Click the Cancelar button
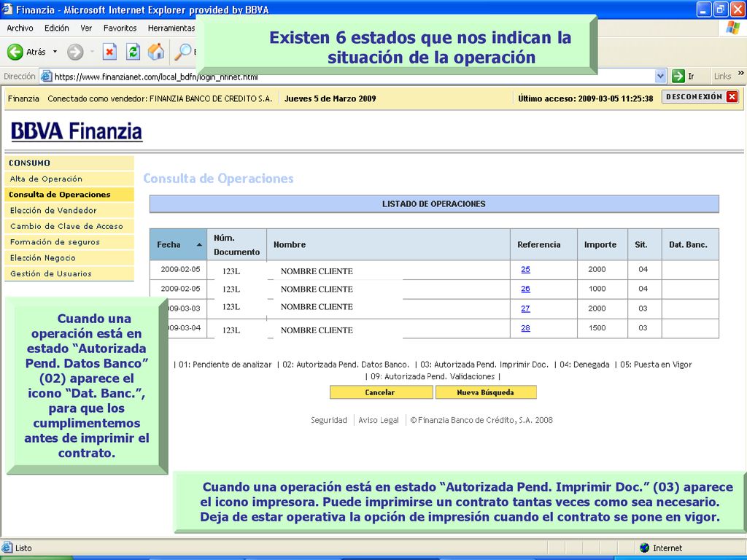 tap(381, 392)
